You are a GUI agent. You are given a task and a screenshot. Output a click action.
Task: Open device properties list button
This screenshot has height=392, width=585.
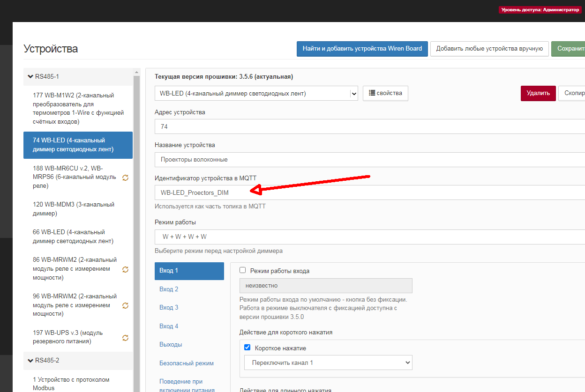click(x=385, y=93)
